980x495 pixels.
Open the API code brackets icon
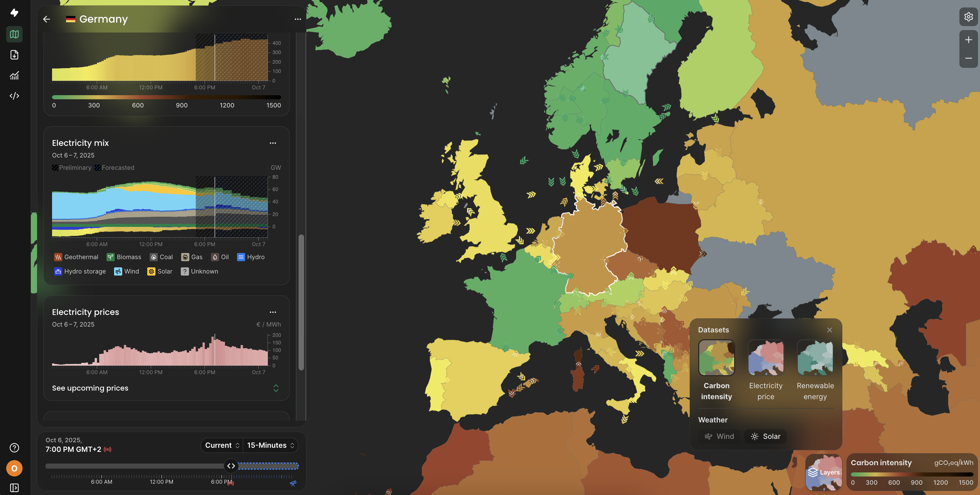[14, 96]
